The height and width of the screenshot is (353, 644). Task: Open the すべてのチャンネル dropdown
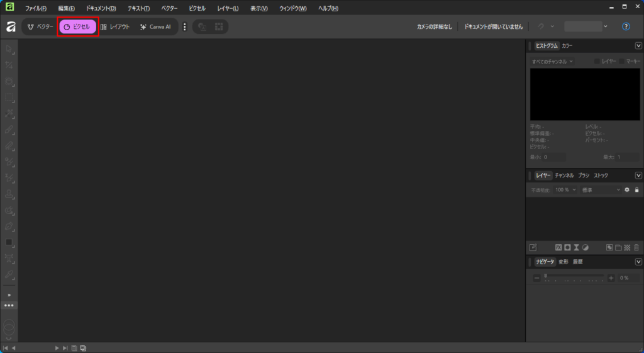pyautogui.click(x=552, y=62)
